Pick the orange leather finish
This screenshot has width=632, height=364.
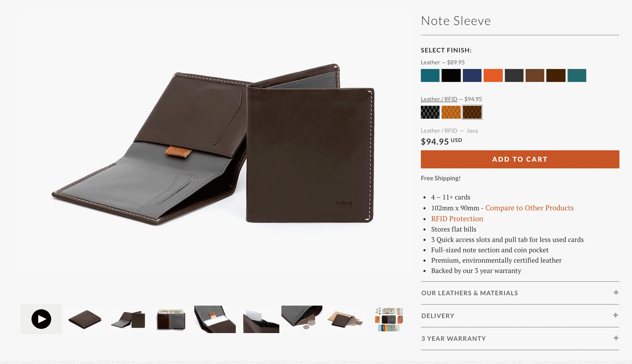tap(493, 75)
